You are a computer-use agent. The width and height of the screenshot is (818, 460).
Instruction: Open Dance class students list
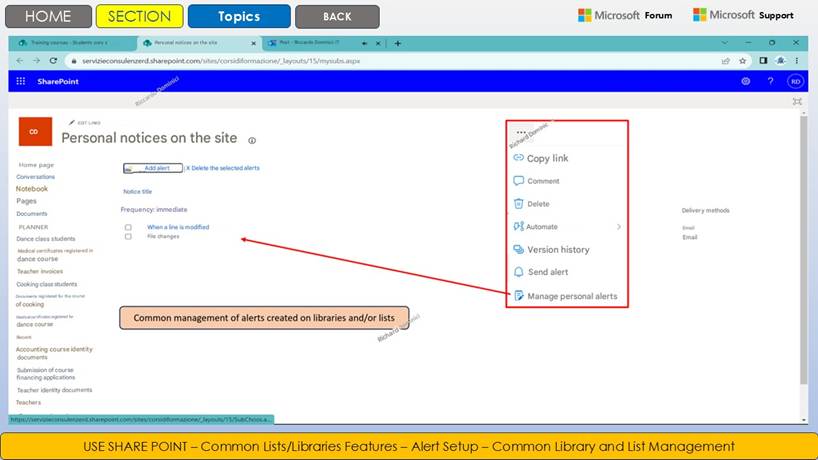coord(46,239)
